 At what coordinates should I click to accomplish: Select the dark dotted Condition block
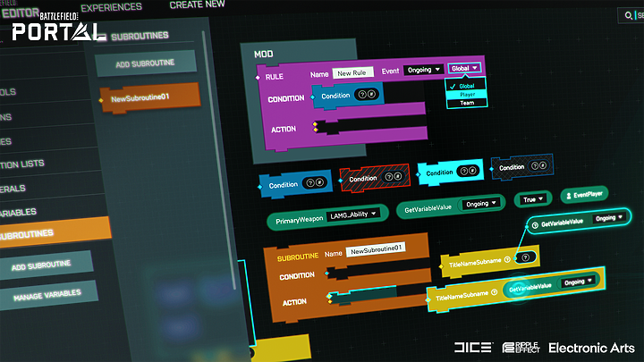522,166
